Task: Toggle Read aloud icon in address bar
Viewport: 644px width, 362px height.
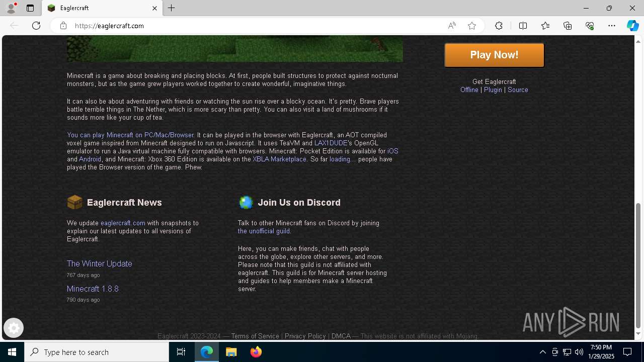Action: pyautogui.click(x=452, y=26)
